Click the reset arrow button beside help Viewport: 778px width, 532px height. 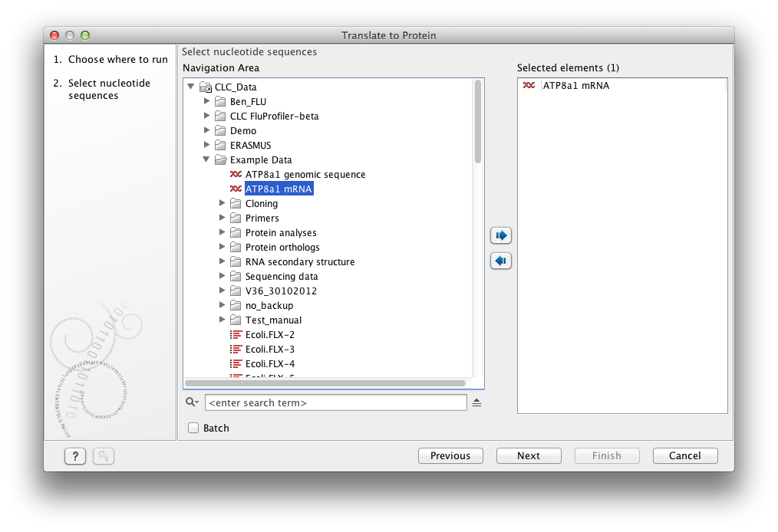coord(103,456)
